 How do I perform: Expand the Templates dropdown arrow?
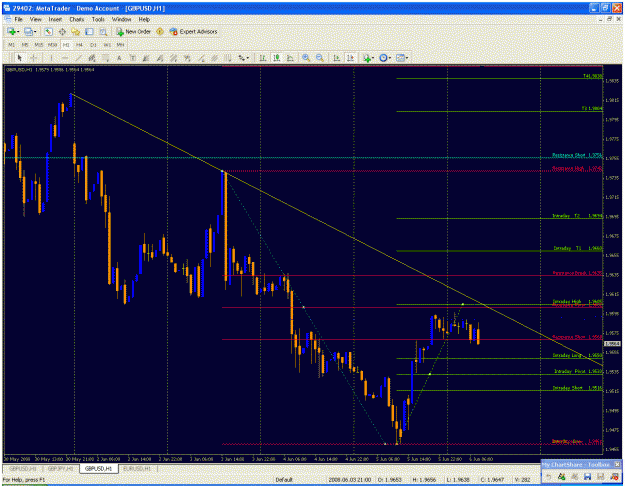[x=407, y=58]
